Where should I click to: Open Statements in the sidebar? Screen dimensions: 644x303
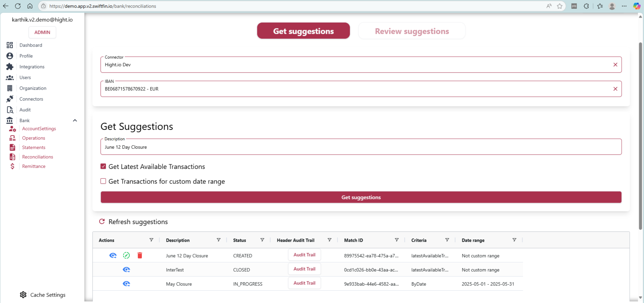(x=33, y=148)
